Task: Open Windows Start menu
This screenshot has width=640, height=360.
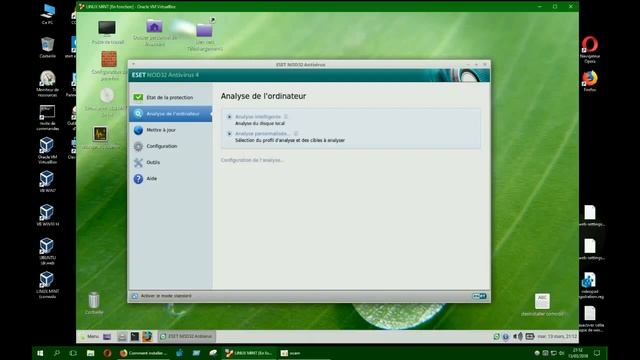Action: point(40,353)
